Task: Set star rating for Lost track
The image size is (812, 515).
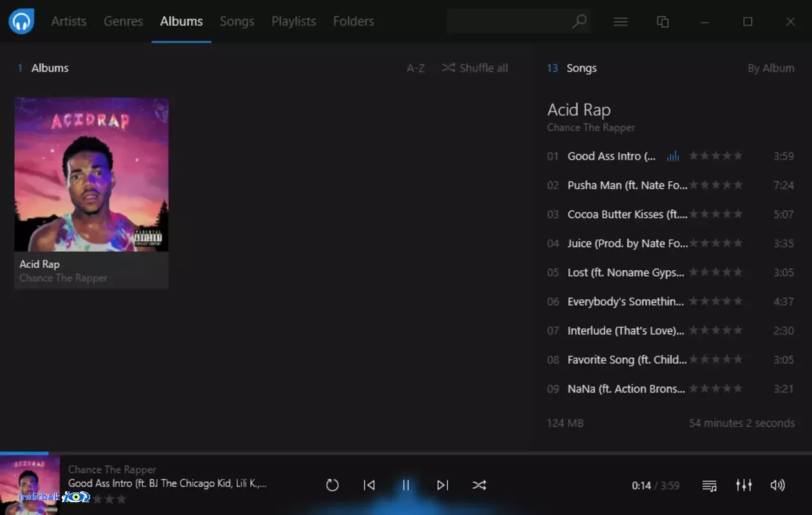Action: [715, 272]
